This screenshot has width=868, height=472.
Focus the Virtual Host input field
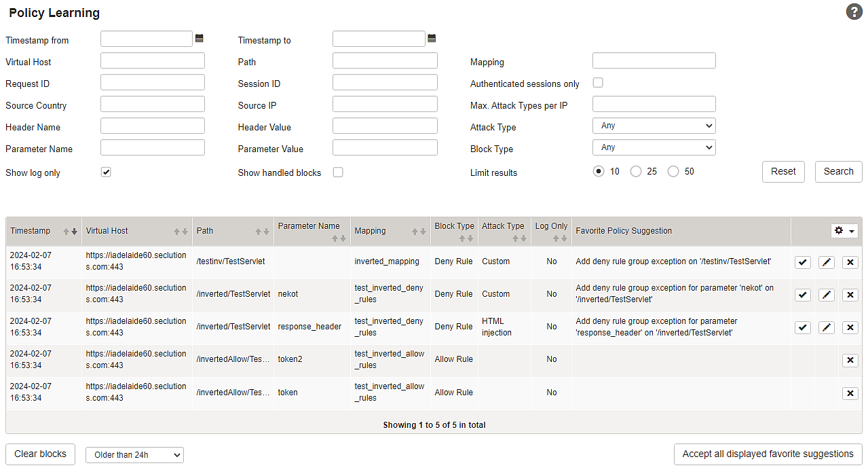(x=153, y=60)
